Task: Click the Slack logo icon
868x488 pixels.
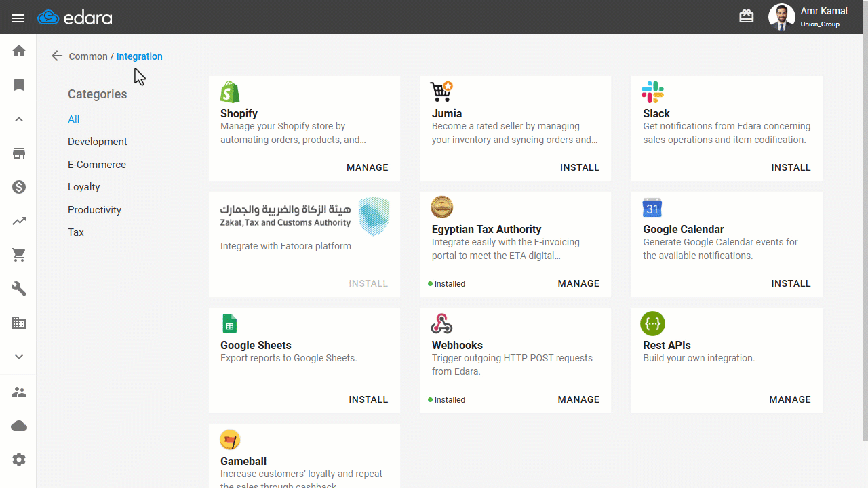Action: click(653, 92)
